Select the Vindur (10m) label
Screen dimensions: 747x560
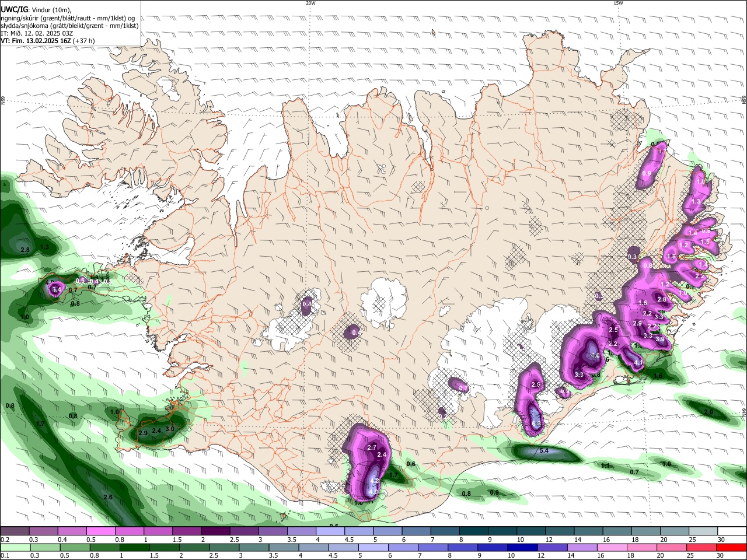pos(51,10)
